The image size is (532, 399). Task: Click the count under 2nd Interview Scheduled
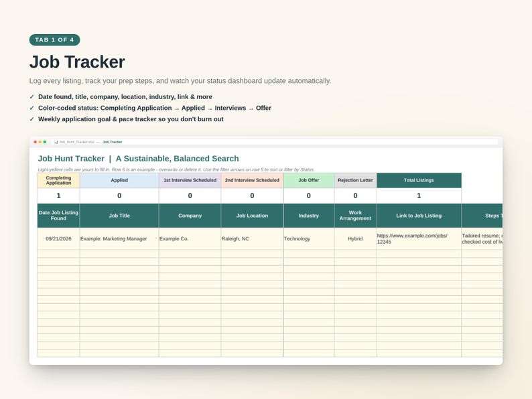click(x=252, y=195)
